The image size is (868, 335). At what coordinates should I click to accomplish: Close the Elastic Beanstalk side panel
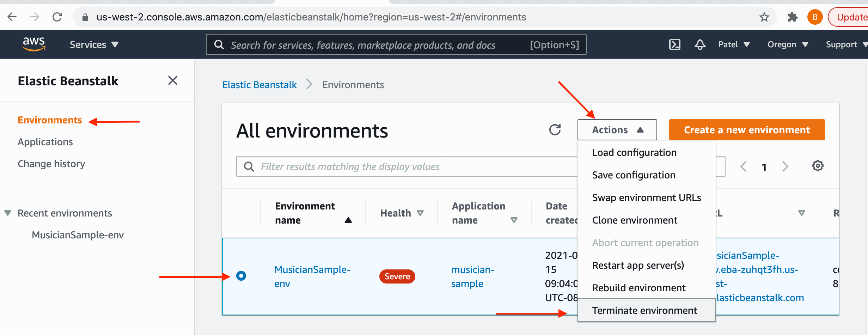[173, 81]
